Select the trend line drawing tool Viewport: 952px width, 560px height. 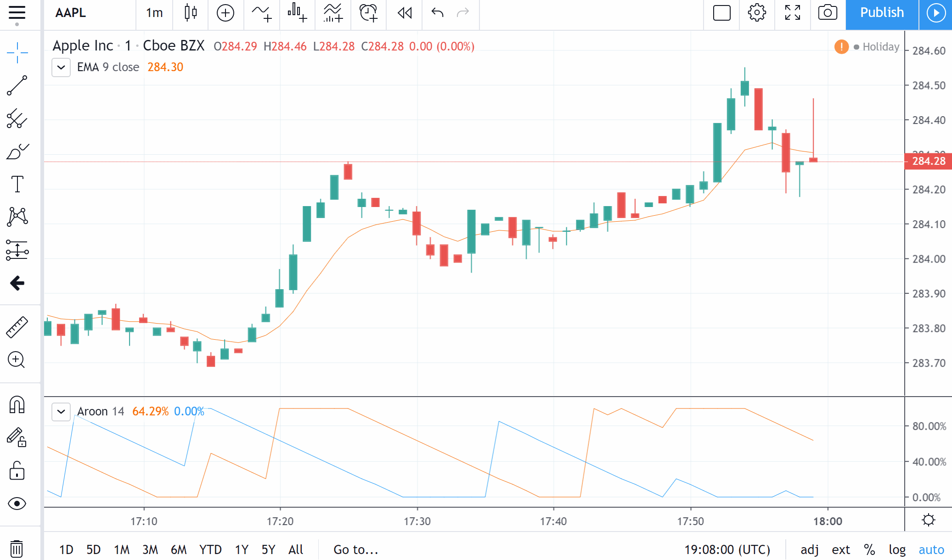(17, 86)
